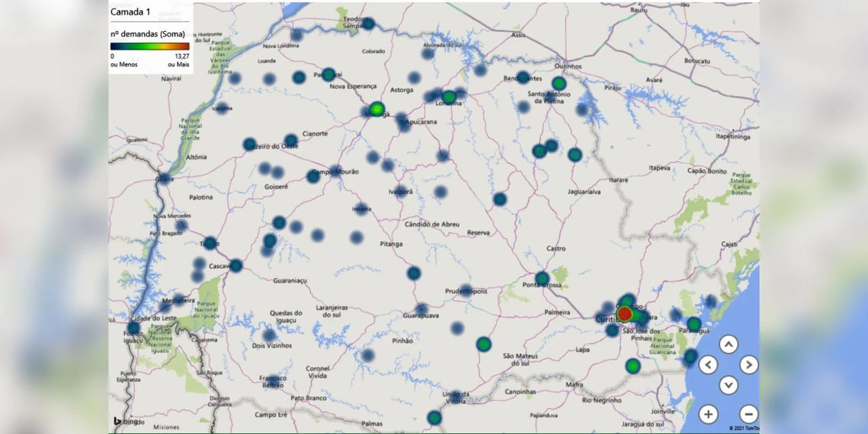This screenshot has height=434, width=868.
Task: Select the heat point near Cascavel
Action: 235,266
